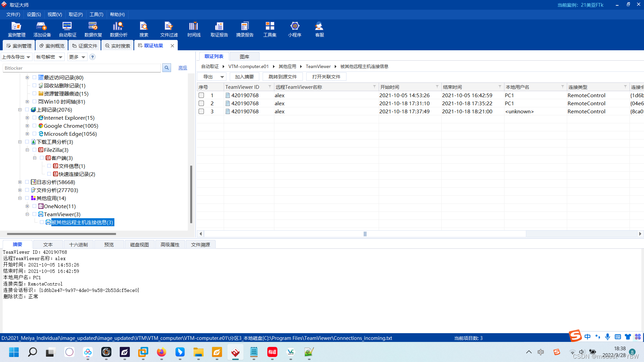The width and height of the screenshot is (644, 362).
Task: Click the 跳转到源文件 button
Action: (x=282, y=77)
